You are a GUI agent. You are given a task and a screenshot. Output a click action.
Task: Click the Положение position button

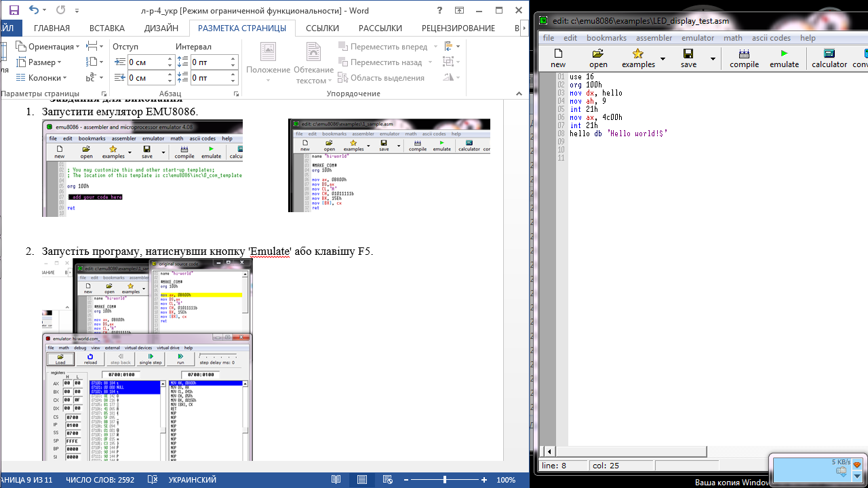click(x=268, y=63)
